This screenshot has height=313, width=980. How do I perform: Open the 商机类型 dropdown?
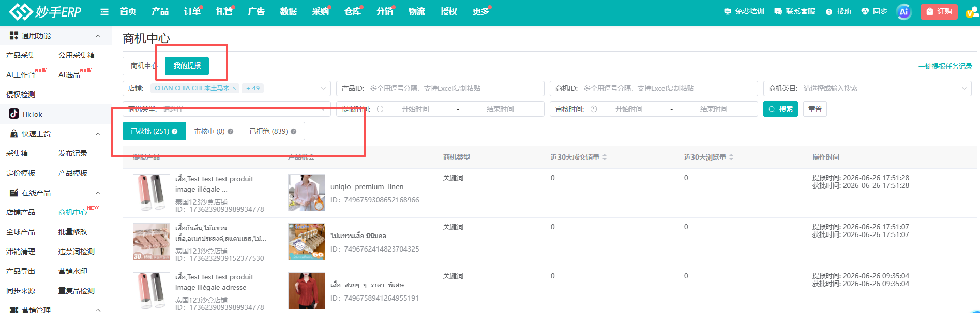(227, 109)
